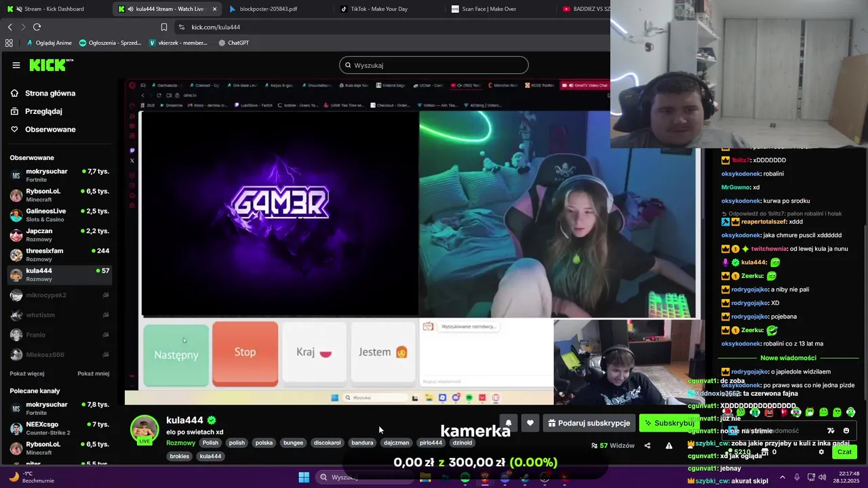Screen dimensions: 868x488
Task: Open twitchownia username in chat
Action: click(x=768, y=249)
